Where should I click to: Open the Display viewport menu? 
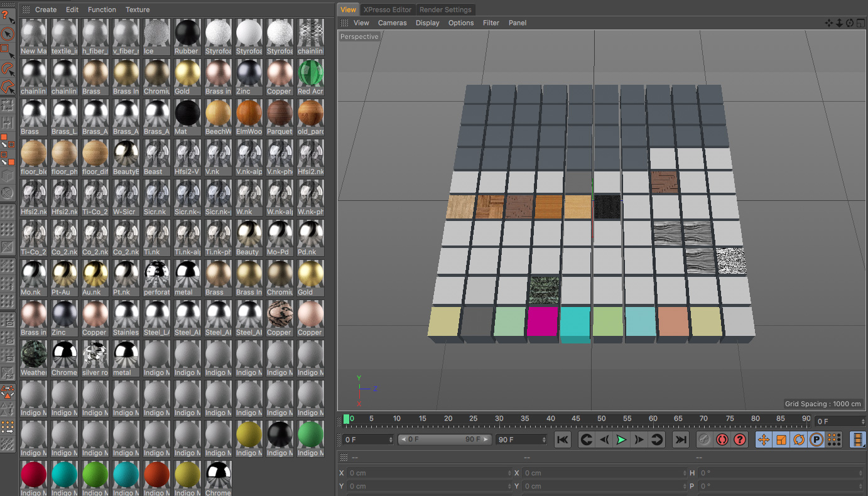pyautogui.click(x=427, y=23)
